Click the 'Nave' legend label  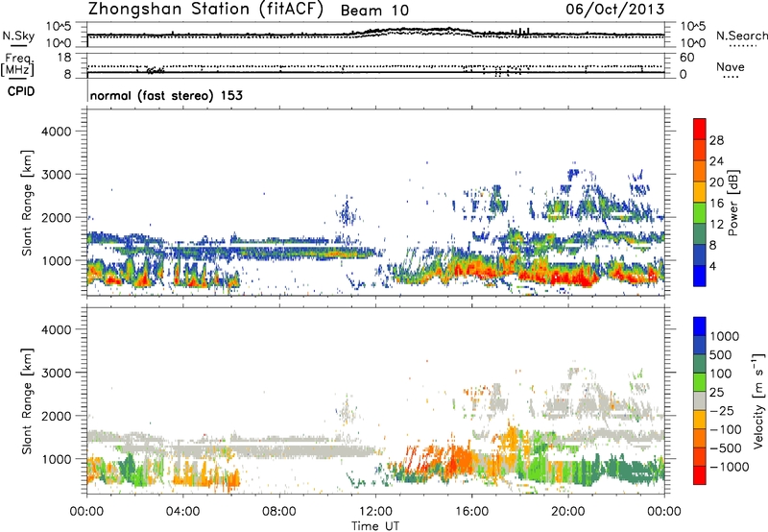pyautogui.click(x=730, y=67)
